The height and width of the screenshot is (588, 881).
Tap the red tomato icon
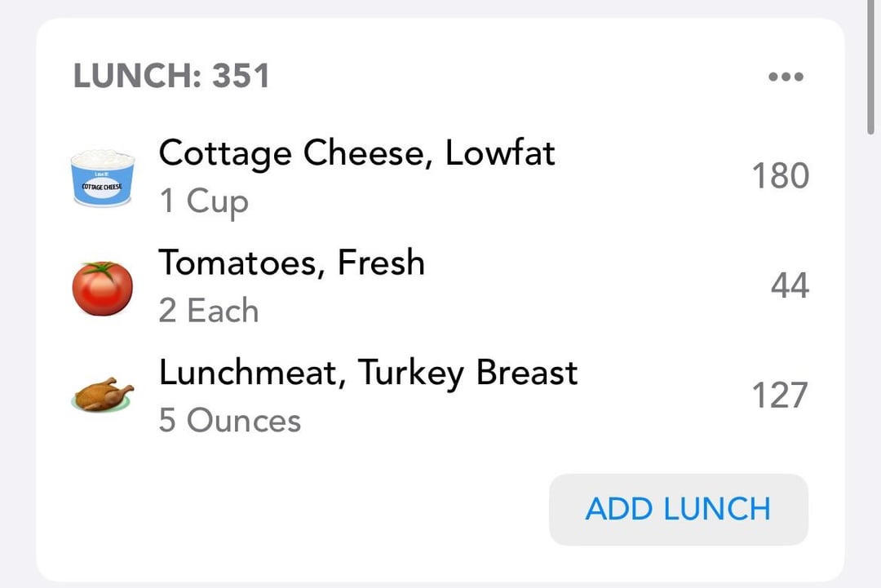pyautogui.click(x=102, y=288)
